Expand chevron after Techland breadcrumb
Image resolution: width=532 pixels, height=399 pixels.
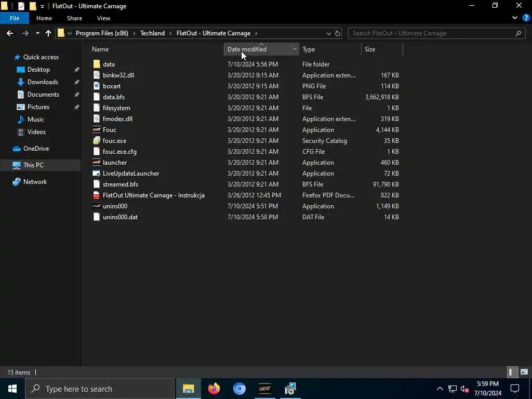click(x=170, y=33)
